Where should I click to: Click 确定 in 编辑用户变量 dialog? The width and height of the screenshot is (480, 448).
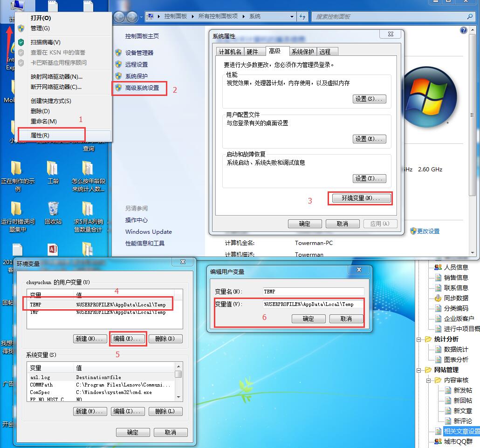point(309,319)
